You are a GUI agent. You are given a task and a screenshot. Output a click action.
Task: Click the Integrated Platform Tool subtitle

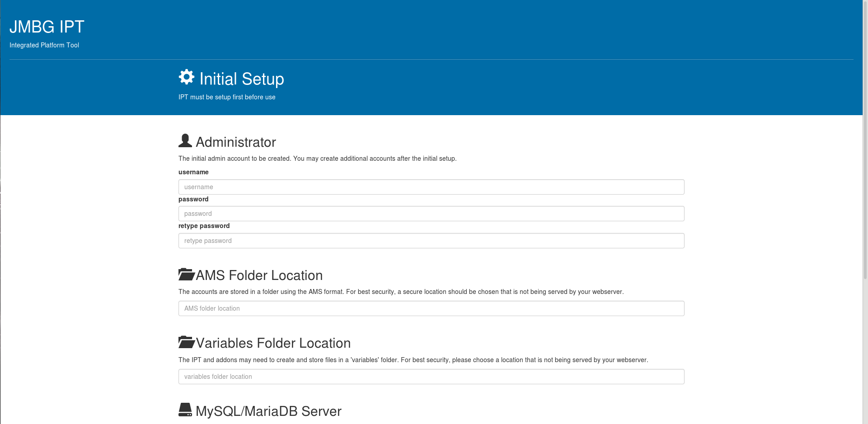(44, 45)
